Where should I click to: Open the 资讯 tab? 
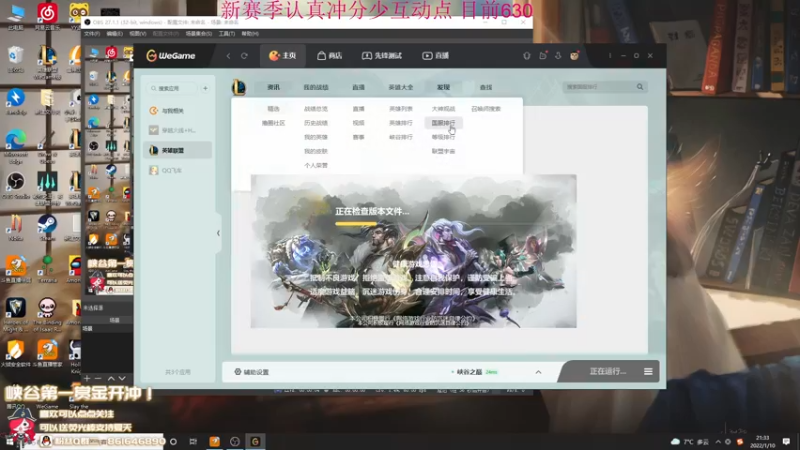coord(273,87)
